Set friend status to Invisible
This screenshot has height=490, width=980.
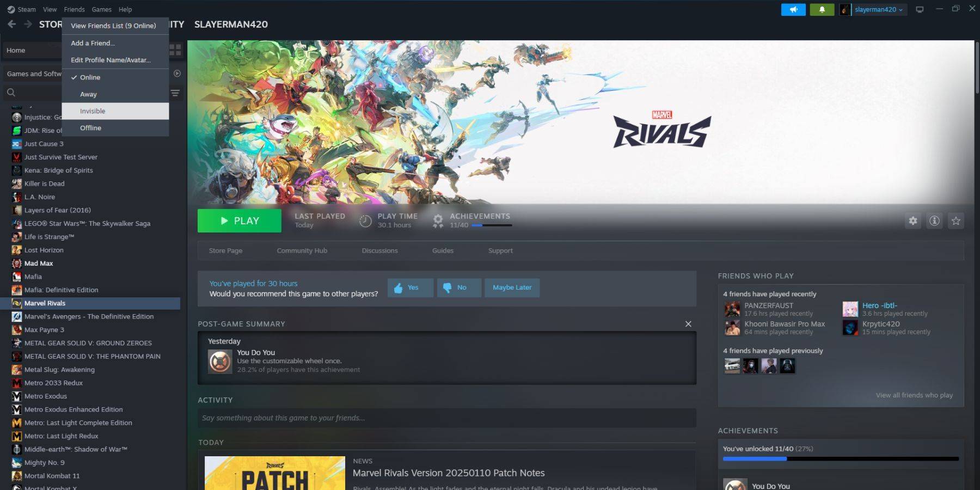(93, 111)
